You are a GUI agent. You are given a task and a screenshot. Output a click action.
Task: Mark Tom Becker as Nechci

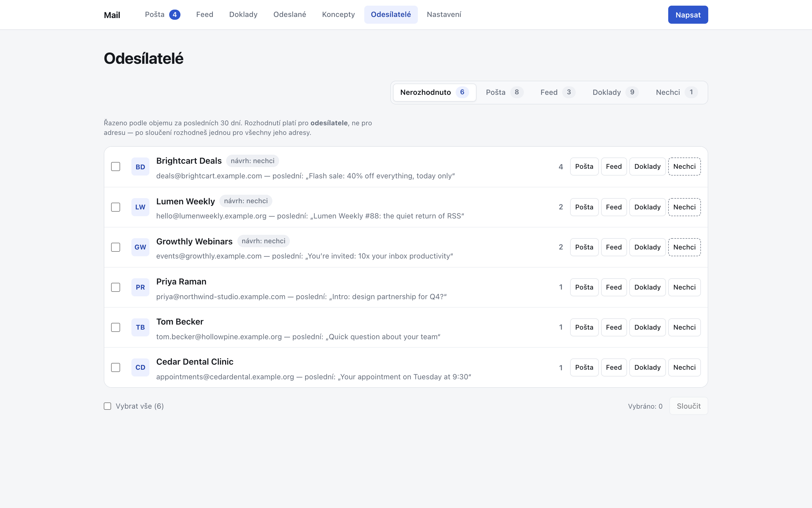pyautogui.click(x=685, y=327)
